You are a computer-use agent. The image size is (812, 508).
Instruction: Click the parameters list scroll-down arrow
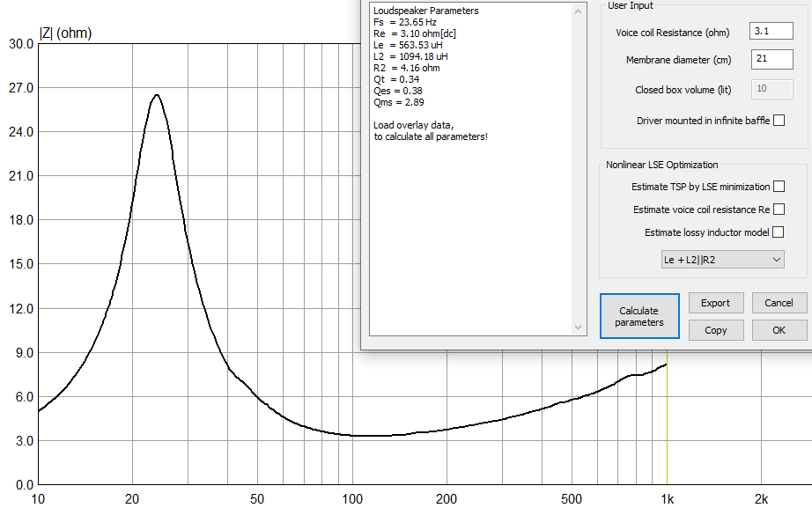point(578,328)
